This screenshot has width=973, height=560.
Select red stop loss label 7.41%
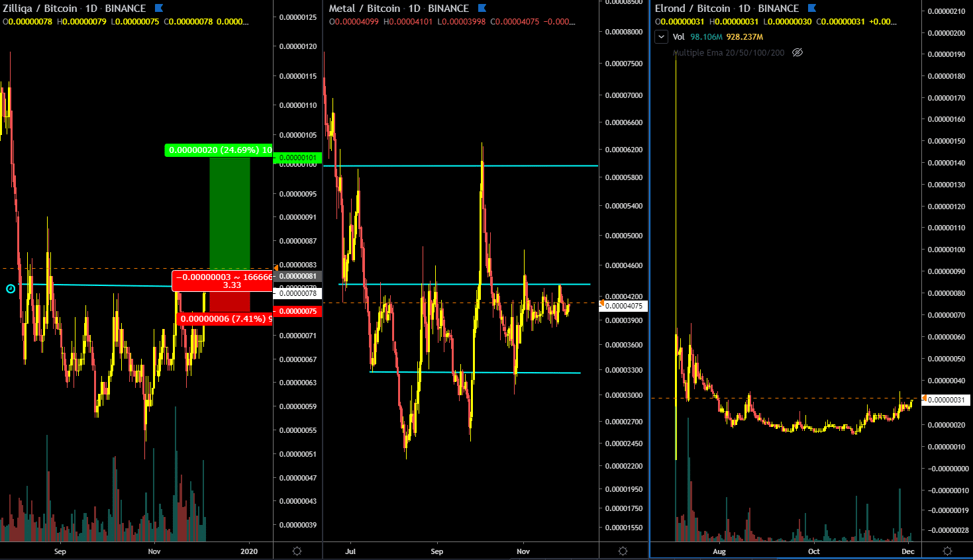coord(224,319)
